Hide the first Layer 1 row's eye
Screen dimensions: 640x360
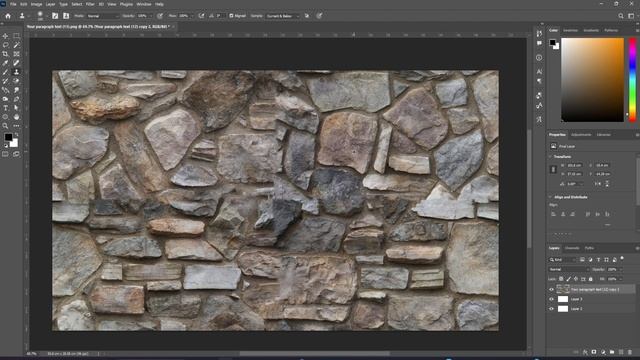coord(551,299)
